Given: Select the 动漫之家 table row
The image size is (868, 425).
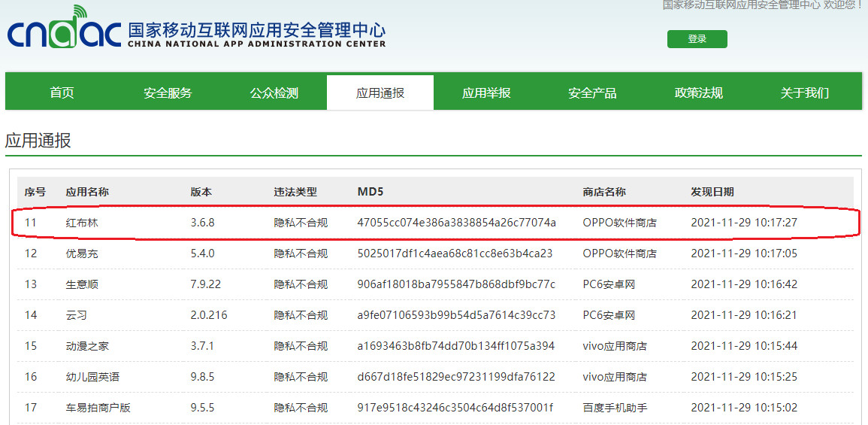Looking at the screenshot, I should [x=87, y=346].
